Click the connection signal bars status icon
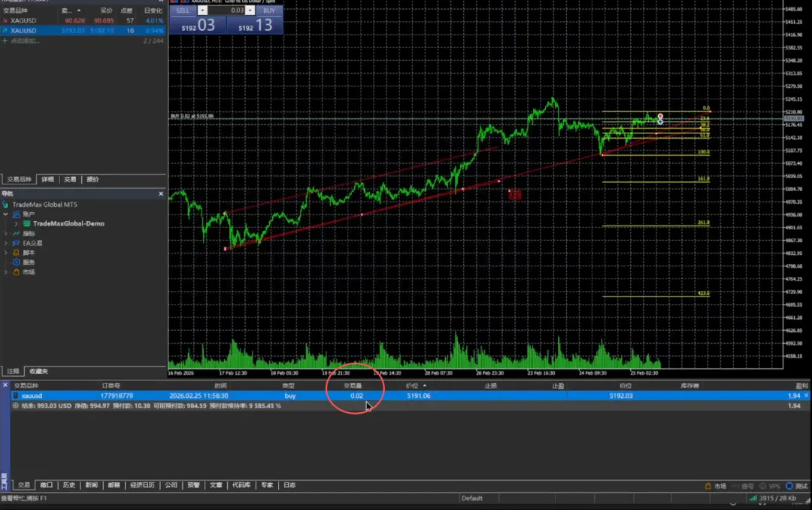The height and width of the screenshot is (510, 812). tap(753, 498)
